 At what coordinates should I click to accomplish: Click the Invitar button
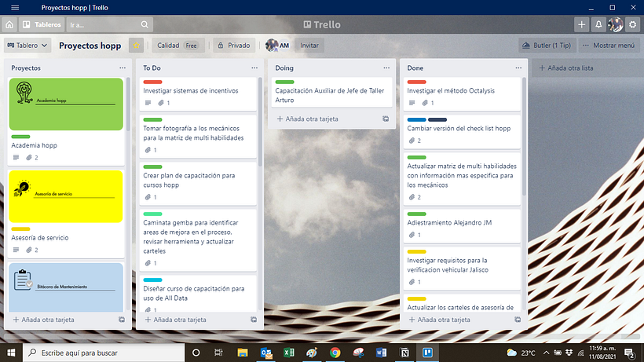(x=309, y=46)
